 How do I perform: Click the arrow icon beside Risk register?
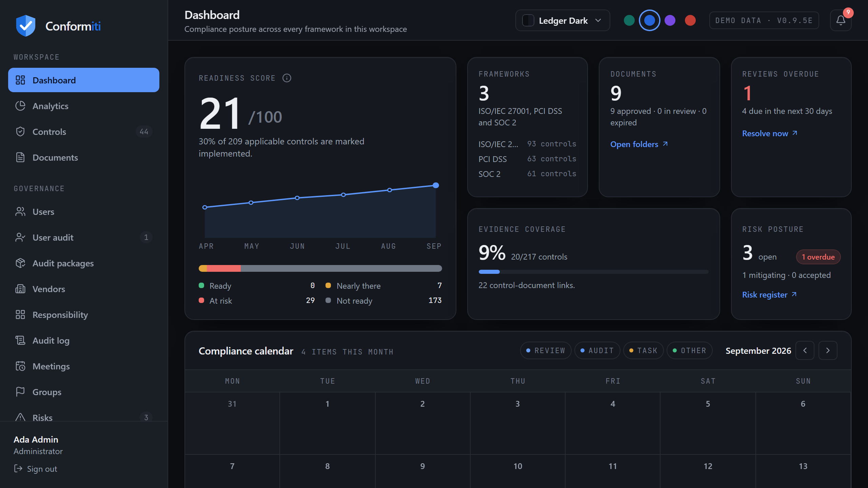[794, 294]
